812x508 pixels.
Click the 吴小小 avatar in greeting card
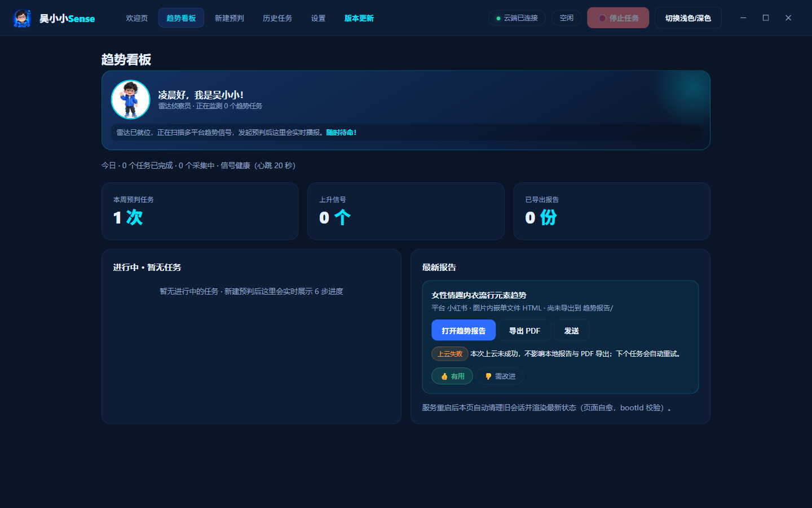(x=130, y=99)
